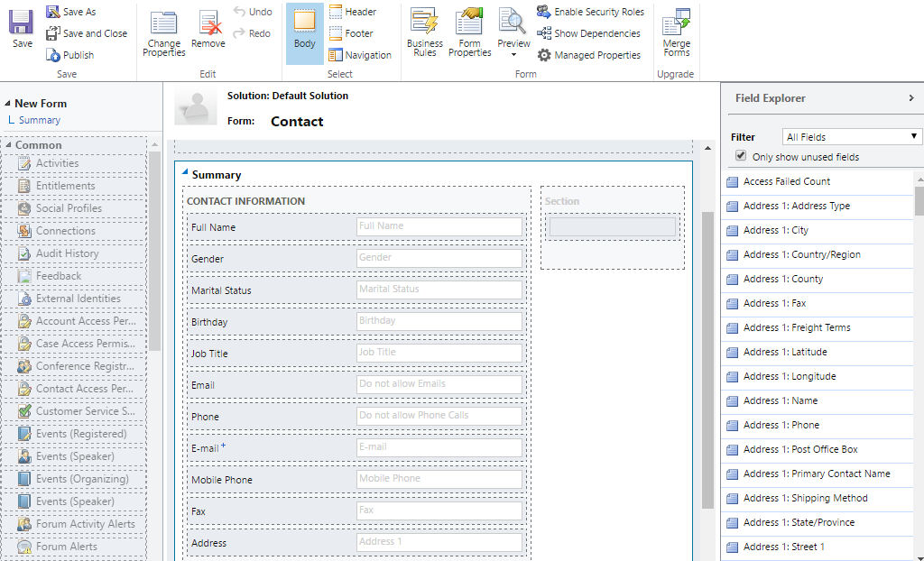Open the Filter All Fields dropdown
Viewport: 924px width, 561px height.
[x=851, y=137]
